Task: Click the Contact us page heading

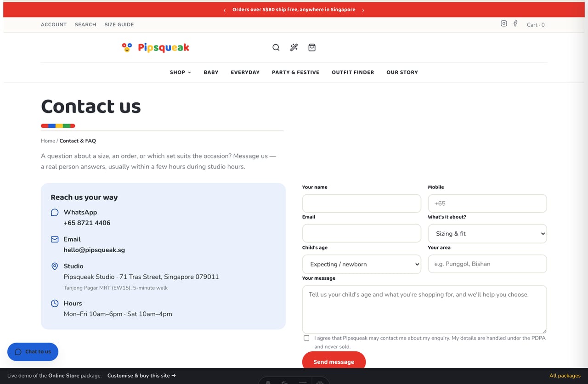Action: [x=91, y=106]
